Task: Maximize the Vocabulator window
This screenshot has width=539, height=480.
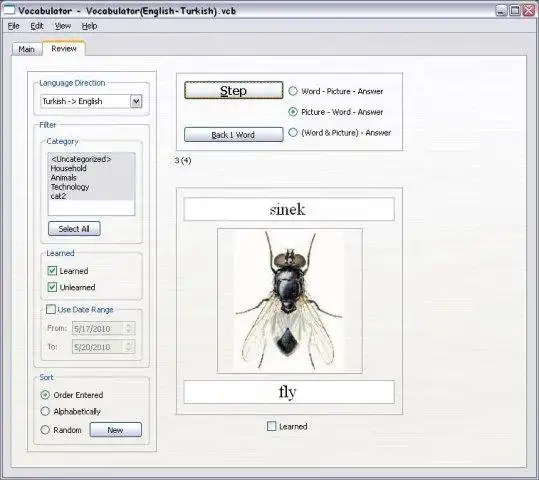Action: pos(515,10)
